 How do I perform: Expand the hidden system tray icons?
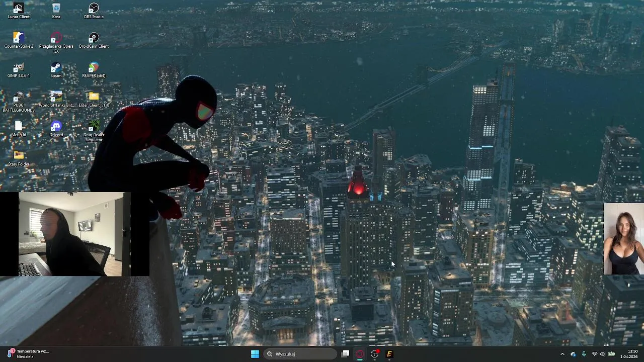[562, 354]
